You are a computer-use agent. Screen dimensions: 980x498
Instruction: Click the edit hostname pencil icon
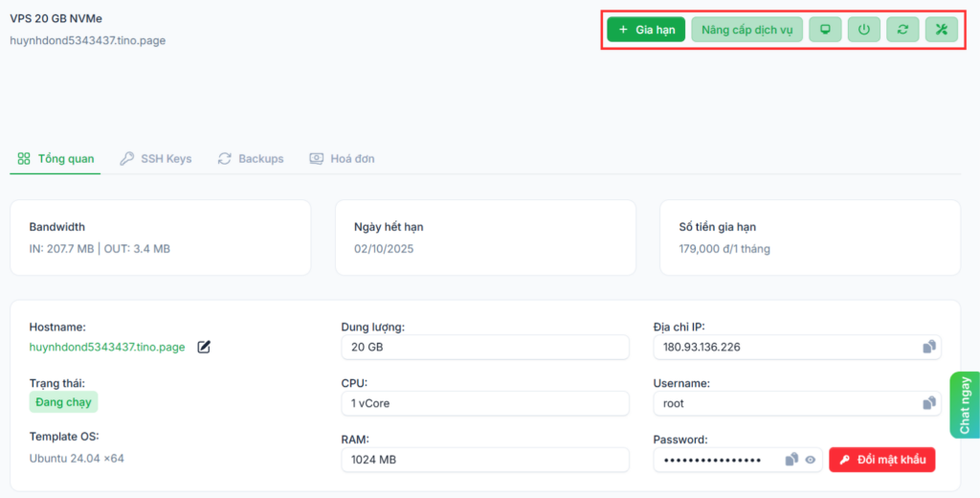[x=204, y=347]
